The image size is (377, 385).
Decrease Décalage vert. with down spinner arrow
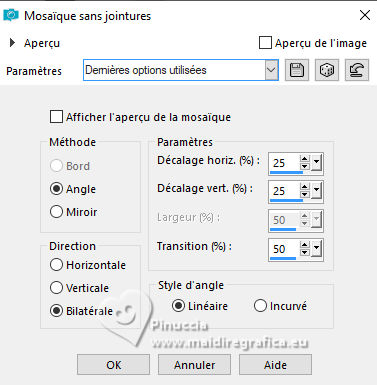pos(304,195)
